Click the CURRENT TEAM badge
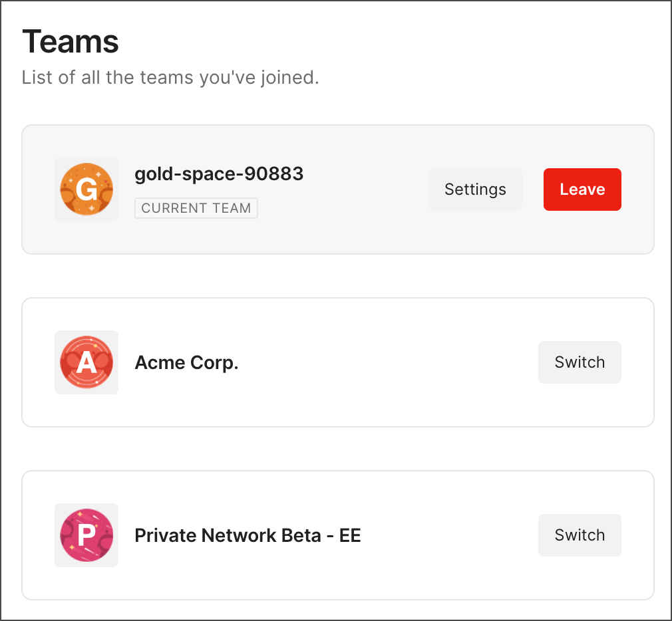Screen dimensions: 672x621 pos(196,208)
